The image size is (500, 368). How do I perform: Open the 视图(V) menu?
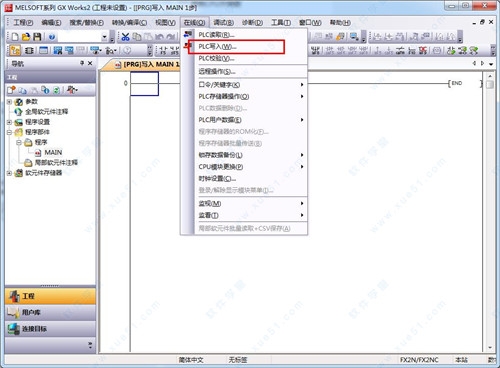coord(165,23)
